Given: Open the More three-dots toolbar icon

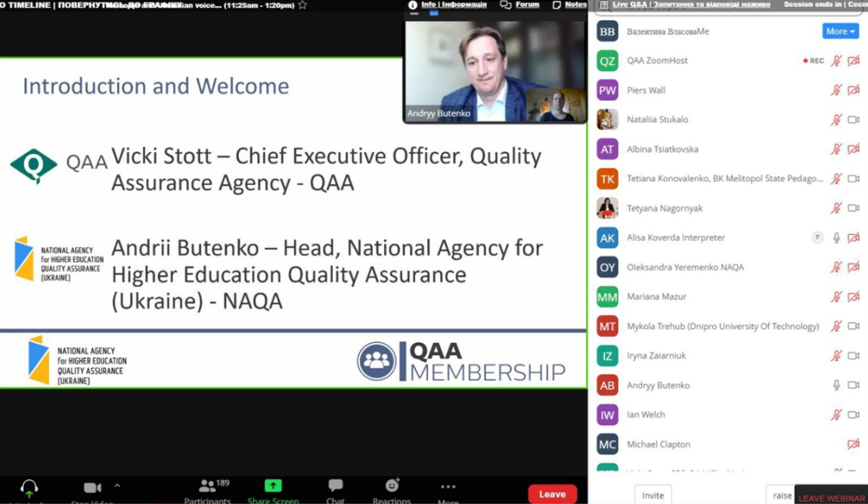Looking at the screenshot, I should (x=448, y=487).
